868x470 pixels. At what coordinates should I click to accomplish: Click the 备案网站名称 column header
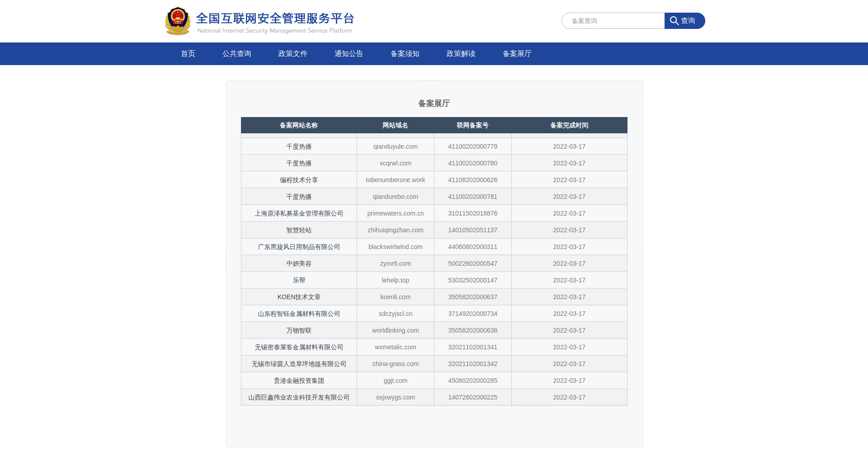pyautogui.click(x=299, y=125)
